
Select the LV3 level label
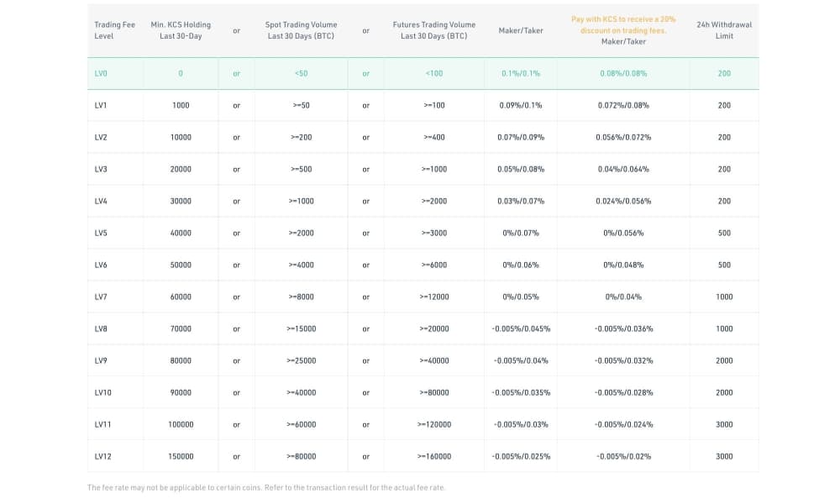click(101, 169)
